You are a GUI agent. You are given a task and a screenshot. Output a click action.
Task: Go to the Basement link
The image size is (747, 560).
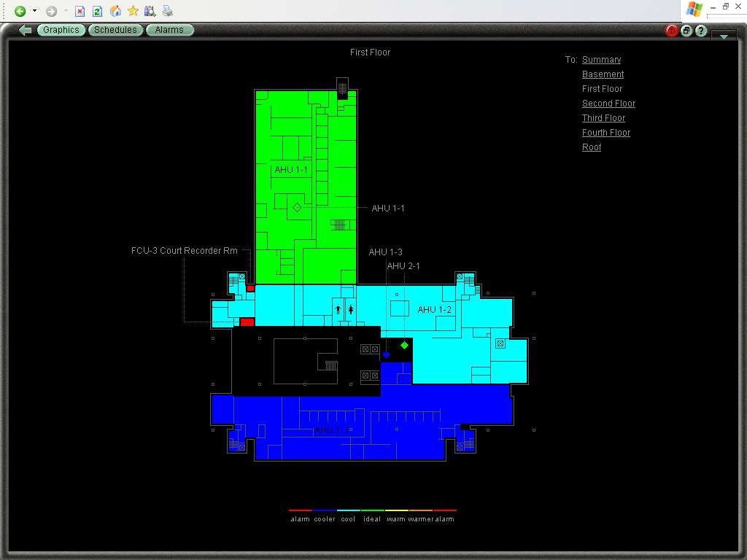point(603,74)
